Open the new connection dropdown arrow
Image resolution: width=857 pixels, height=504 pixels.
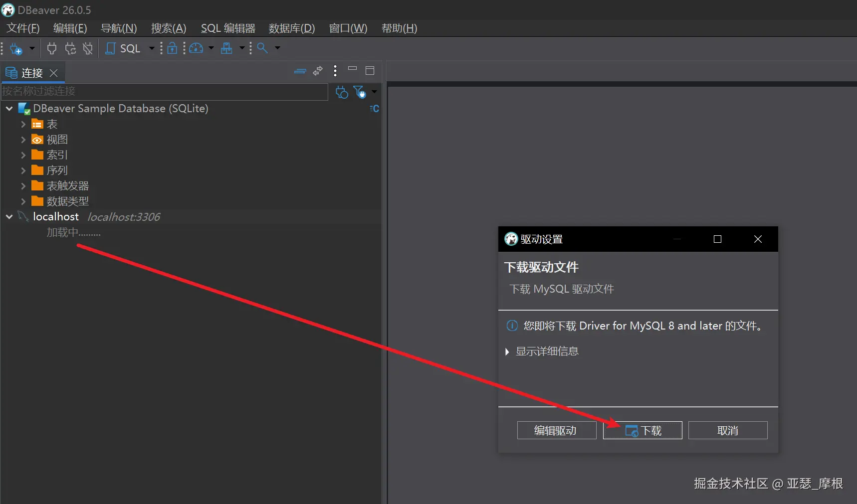click(32, 48)
